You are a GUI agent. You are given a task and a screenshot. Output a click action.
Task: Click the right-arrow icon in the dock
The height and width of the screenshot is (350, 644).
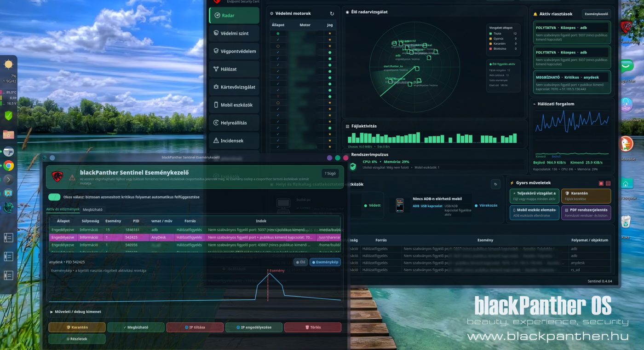[x=8, y=180]
